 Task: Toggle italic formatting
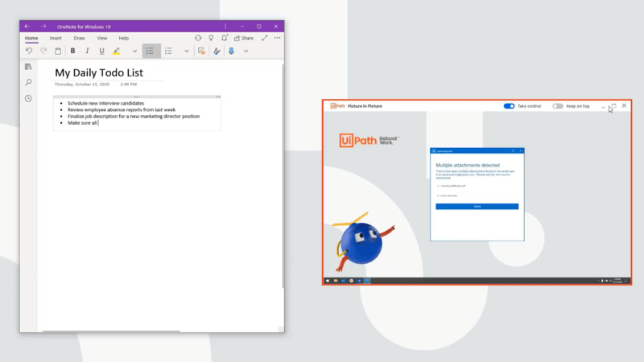point(87,51)
